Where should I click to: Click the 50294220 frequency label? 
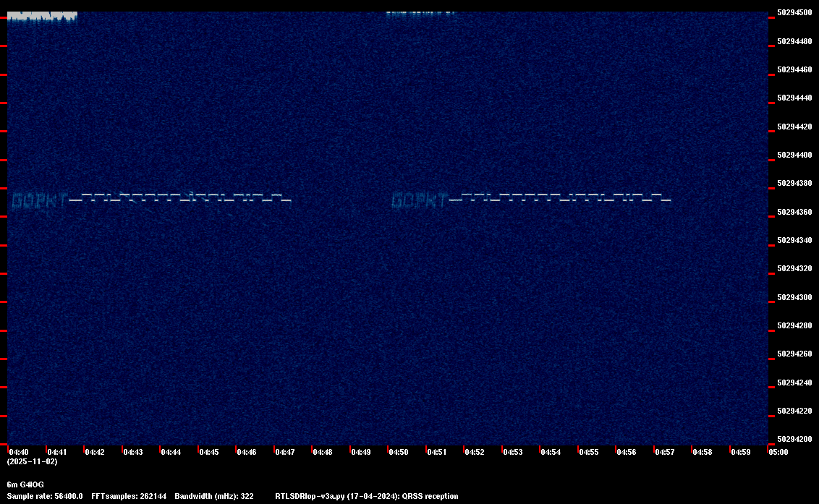794,411
